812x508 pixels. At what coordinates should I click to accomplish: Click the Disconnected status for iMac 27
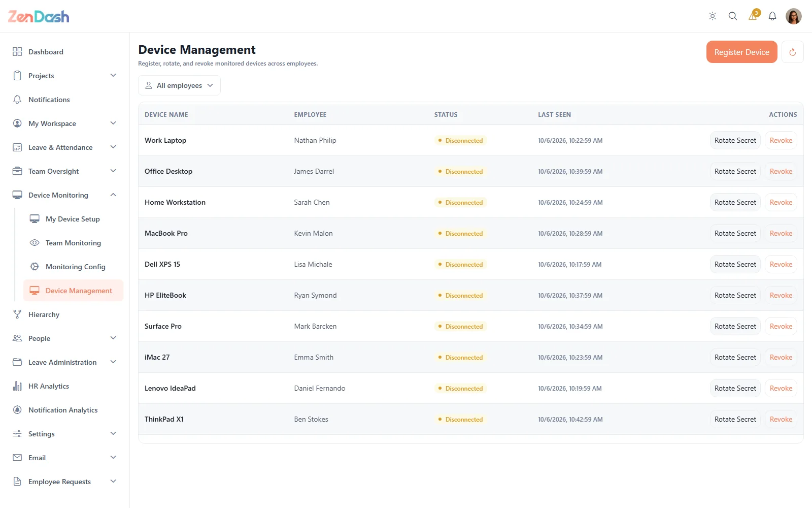coord(461,357)
